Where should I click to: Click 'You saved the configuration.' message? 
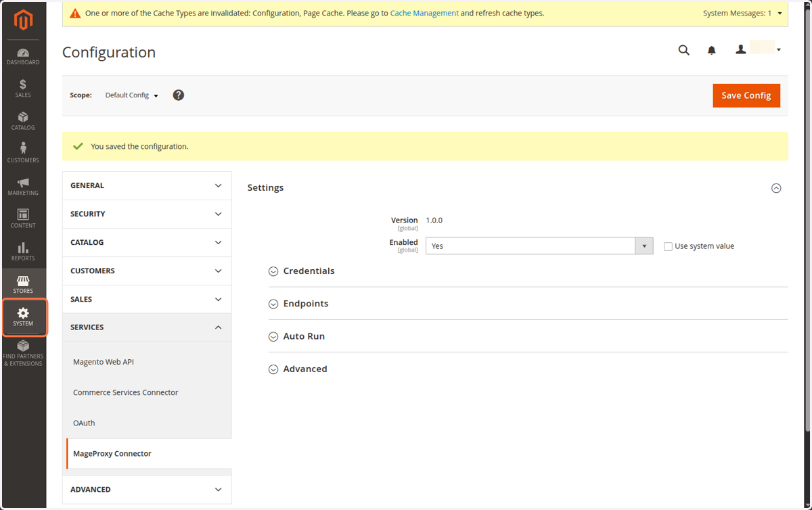click(x=139, y=146)
